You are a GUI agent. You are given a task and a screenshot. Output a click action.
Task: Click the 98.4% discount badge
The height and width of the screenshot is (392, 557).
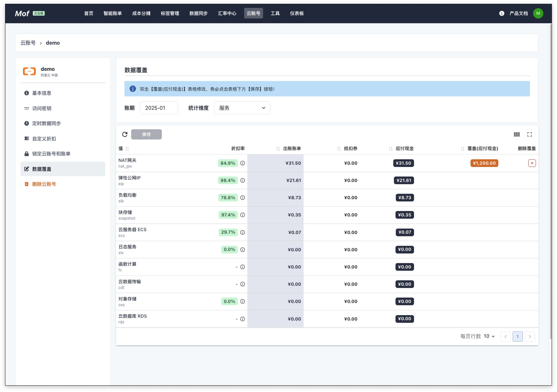228,180
